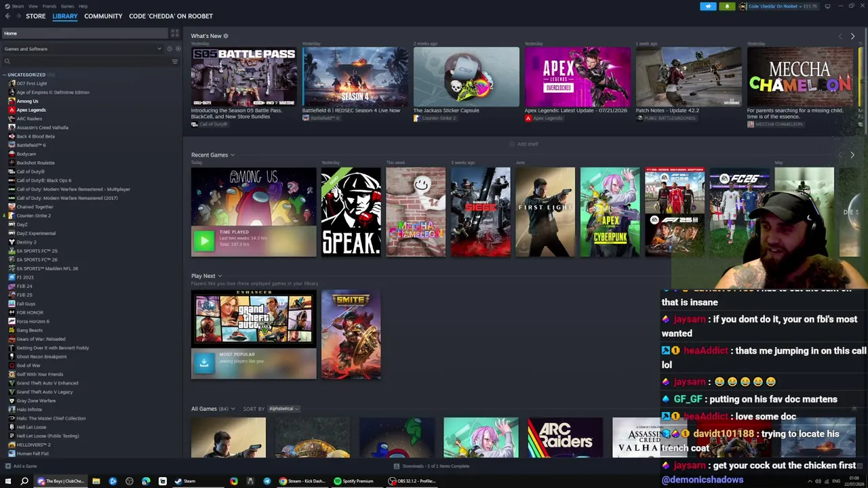Open Windows taskbar search
The width and height of the screenshot is (868, 488).
24,481
